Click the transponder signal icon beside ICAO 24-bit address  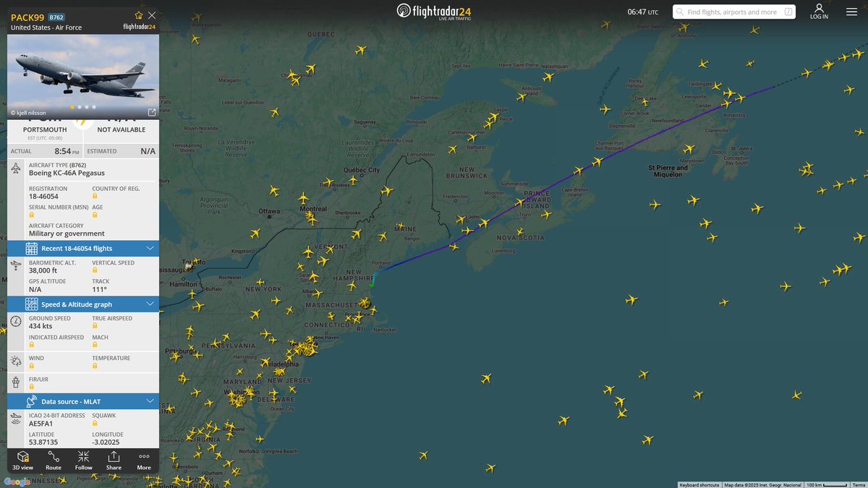tap(17, 419)
